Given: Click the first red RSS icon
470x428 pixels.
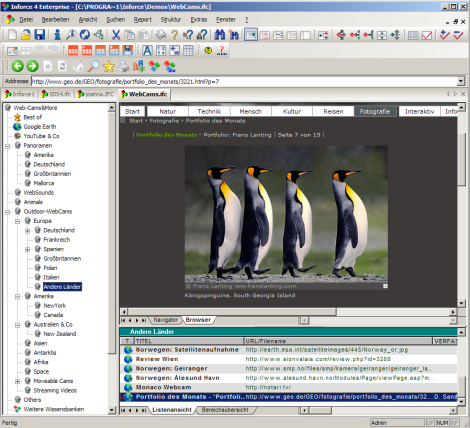Looking at the screenshot, I should 73,50.
